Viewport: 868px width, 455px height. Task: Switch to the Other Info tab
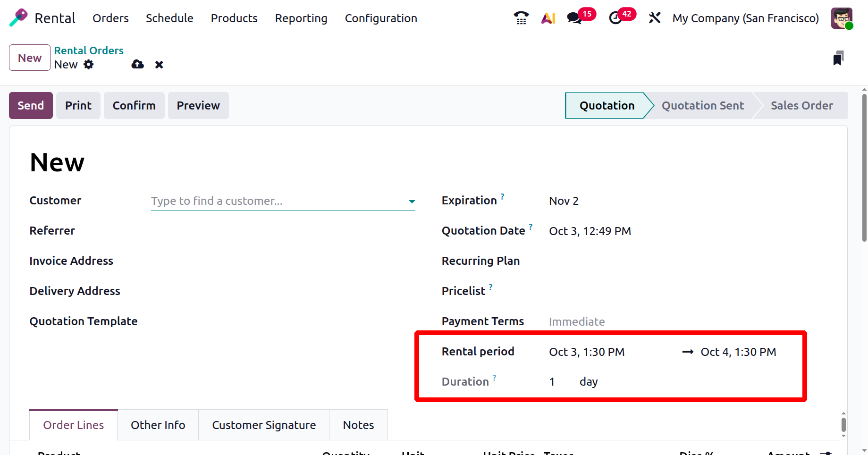(158, 425)
